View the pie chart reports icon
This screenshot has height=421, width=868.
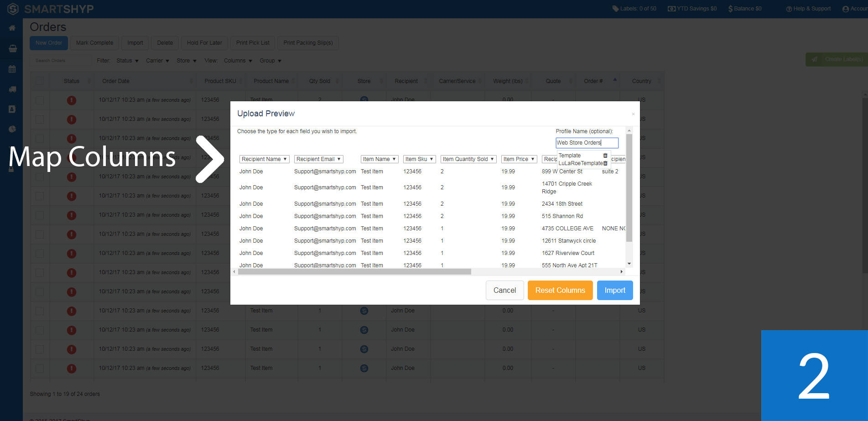click(12, 129)
